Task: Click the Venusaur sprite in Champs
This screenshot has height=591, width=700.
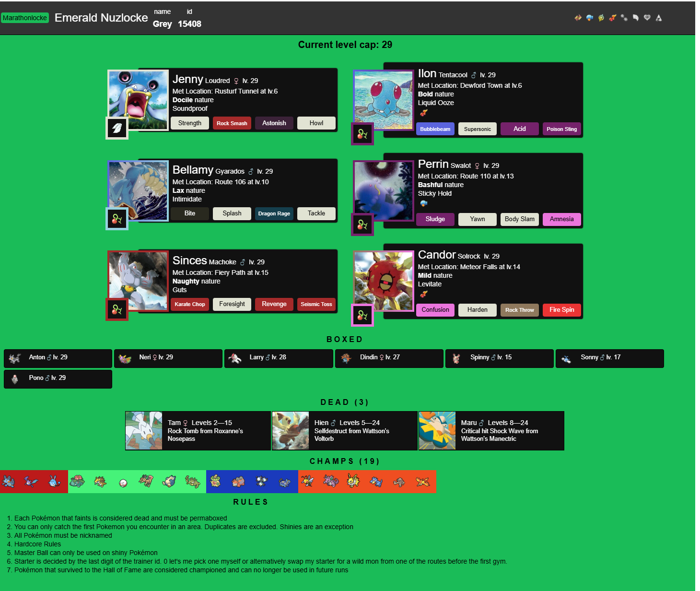Action: click(x=77, y=481)
